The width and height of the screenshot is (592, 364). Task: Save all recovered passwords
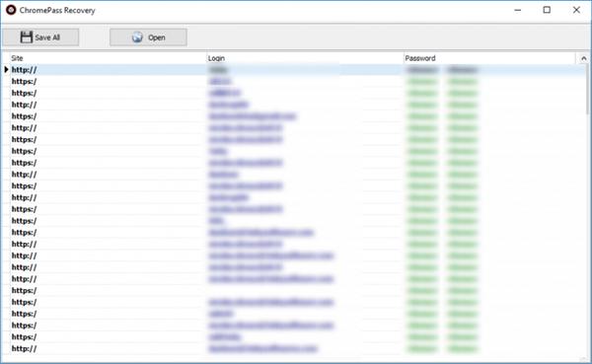(x=40, y=37)
